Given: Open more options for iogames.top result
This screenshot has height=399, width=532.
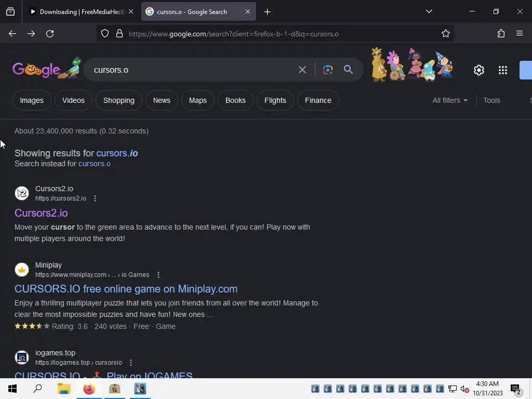Looking at the screenshot, I should (131, 363).
